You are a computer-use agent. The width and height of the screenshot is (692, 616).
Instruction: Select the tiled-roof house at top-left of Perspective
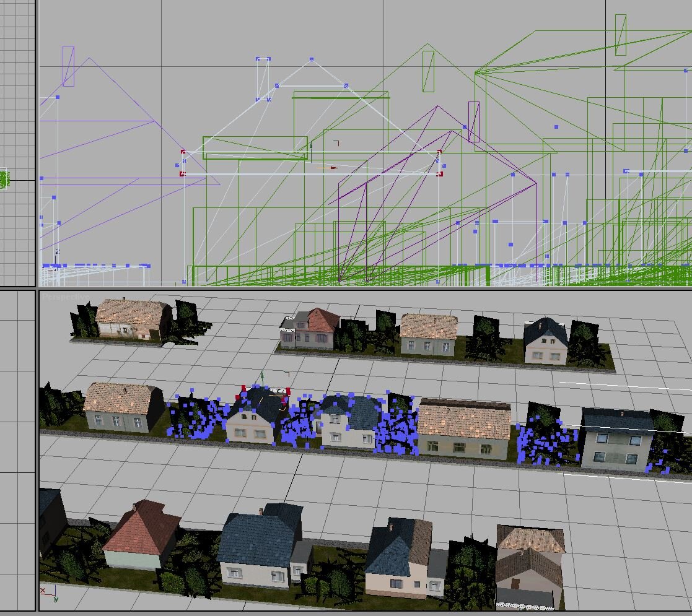[133, 319]
